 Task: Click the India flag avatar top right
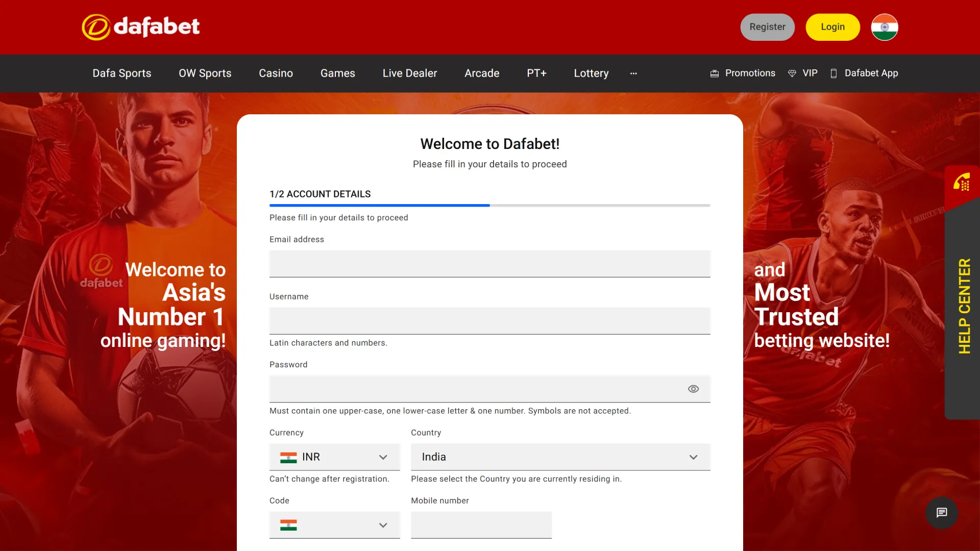884,27
